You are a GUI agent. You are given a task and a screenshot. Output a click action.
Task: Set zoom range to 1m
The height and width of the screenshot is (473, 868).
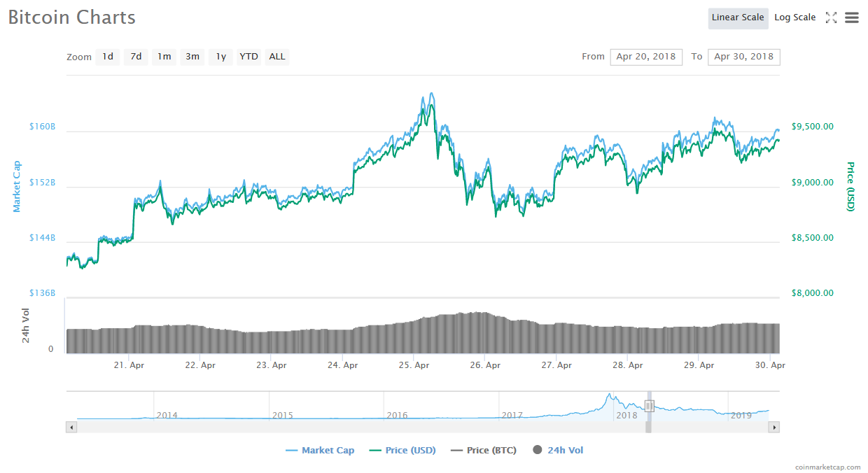pyautogui.click(x=164, y=57)
